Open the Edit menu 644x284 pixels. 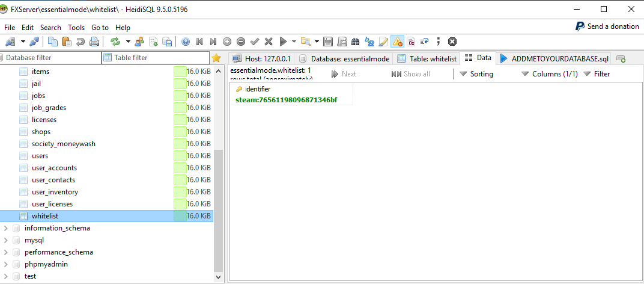pyautogui.click(x=28, y=28)
